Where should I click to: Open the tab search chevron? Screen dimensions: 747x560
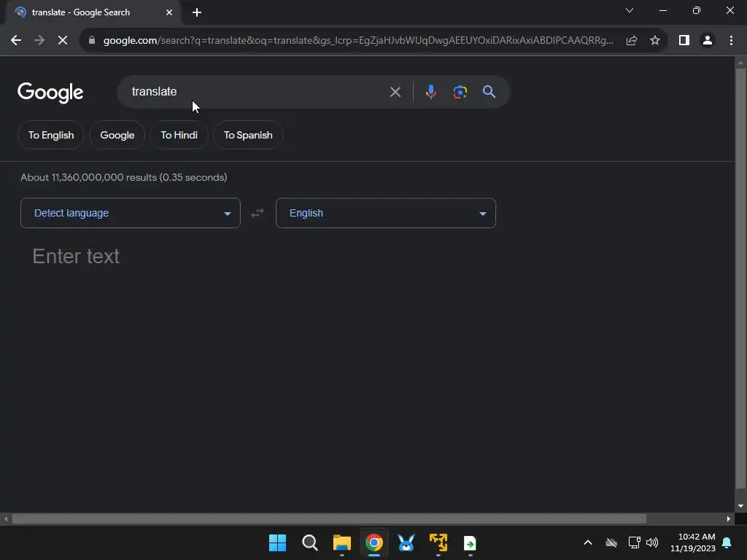[630, 10]
